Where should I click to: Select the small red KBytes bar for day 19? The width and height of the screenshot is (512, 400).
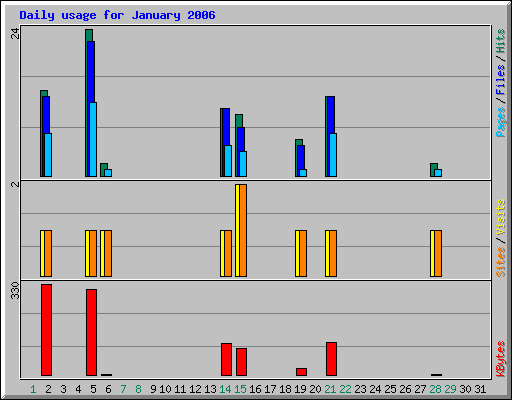click(301, 372)
